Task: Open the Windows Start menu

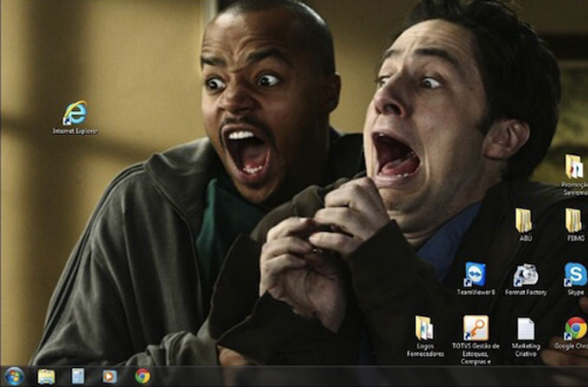Action: 14,376
